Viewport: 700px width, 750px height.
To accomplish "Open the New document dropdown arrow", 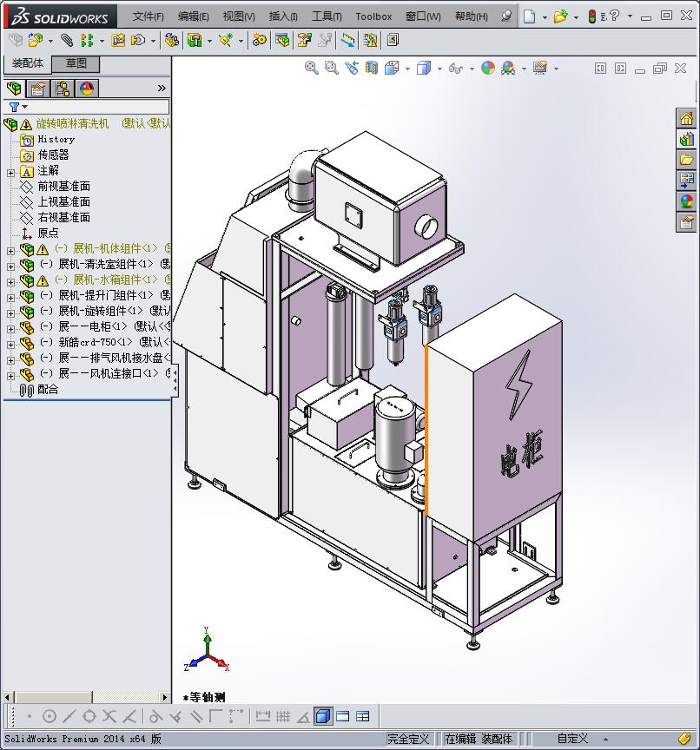I will (545, 17).
